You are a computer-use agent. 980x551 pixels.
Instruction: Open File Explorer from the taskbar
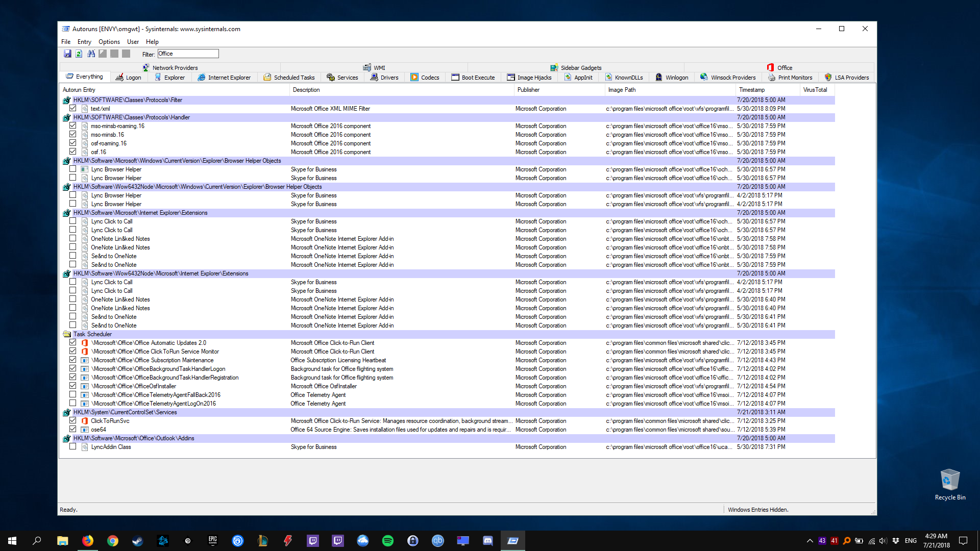(x=63, y=541)
